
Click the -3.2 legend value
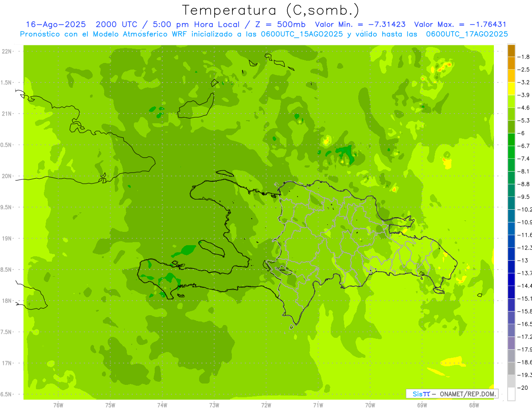[x=524, y=82]
